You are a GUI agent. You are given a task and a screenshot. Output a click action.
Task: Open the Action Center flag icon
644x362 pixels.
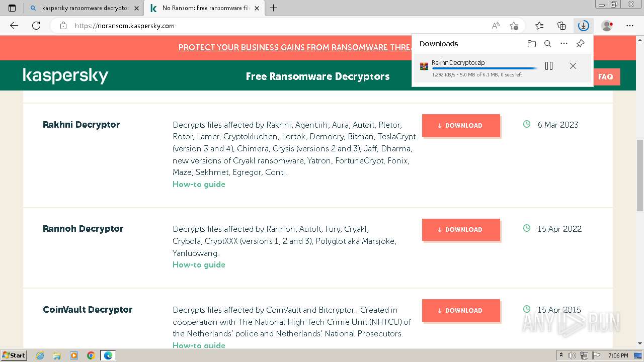597,355
